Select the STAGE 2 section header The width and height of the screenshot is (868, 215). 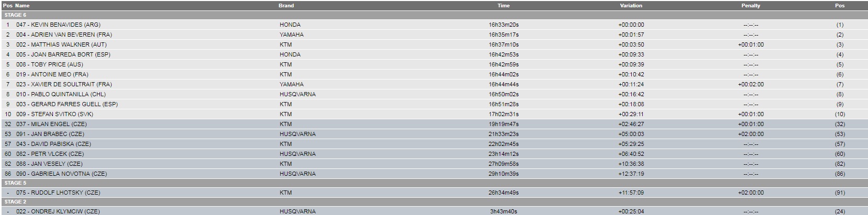(x=434, y=201)
